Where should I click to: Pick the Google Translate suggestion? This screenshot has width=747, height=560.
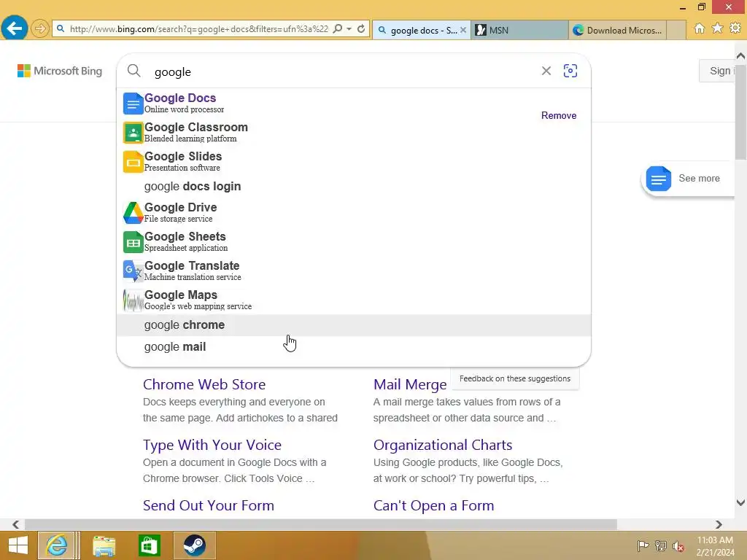tap(354, 271)
